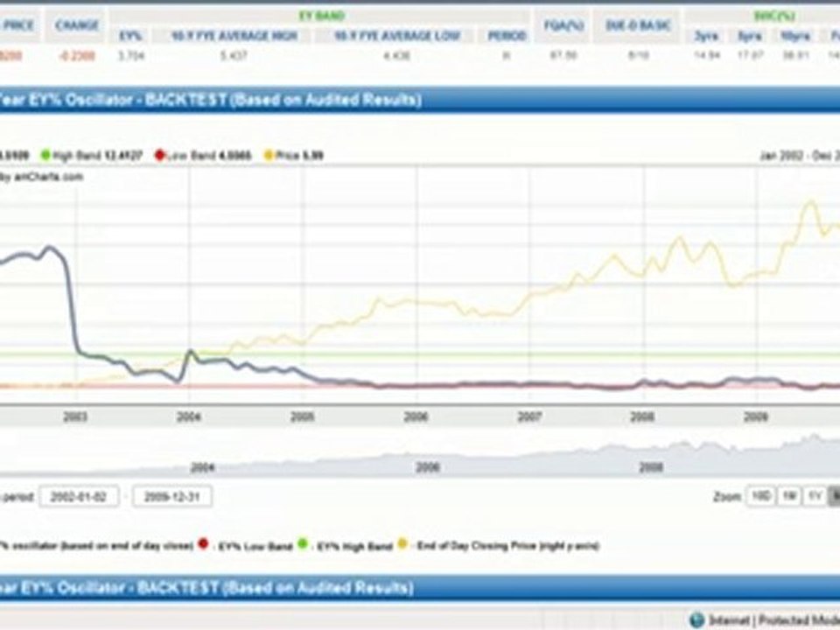The image size is (840, 630).
Task: Click the change value -0.2300
Action: [77, 56]
